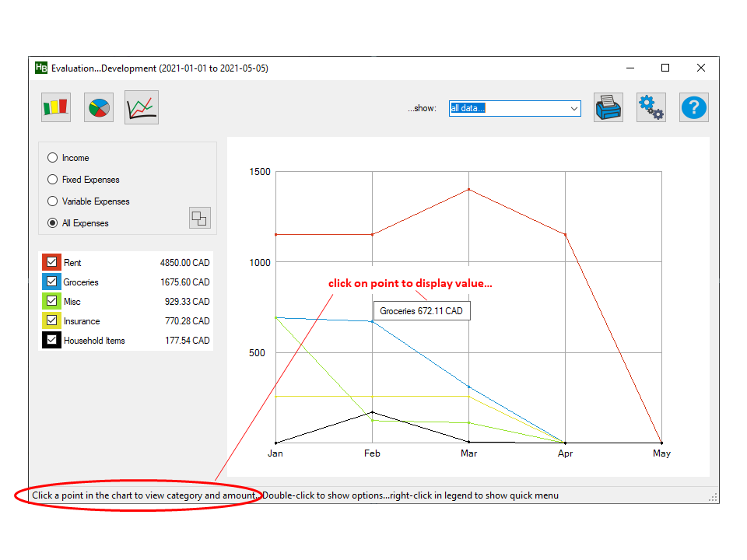Click the Rent peak point at Mar
The height and width of the screenshot is (560, 747).
(x=468, y=189)
